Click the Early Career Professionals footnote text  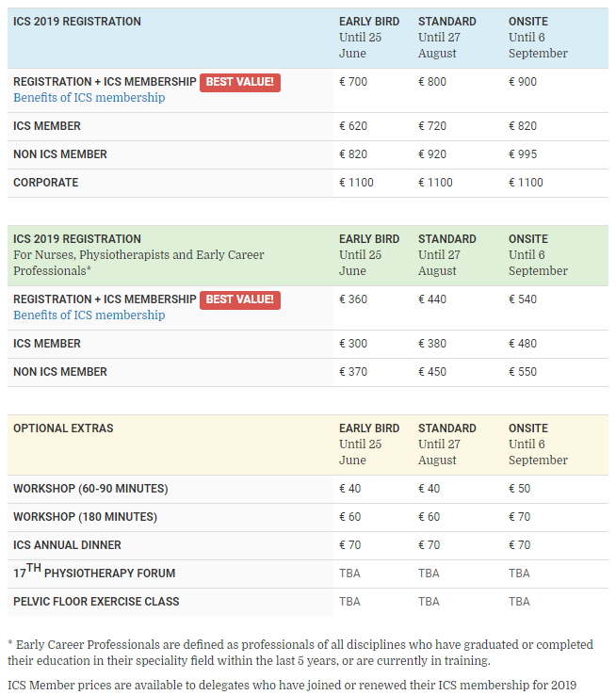pyautogui.click(x=300, y=653)
